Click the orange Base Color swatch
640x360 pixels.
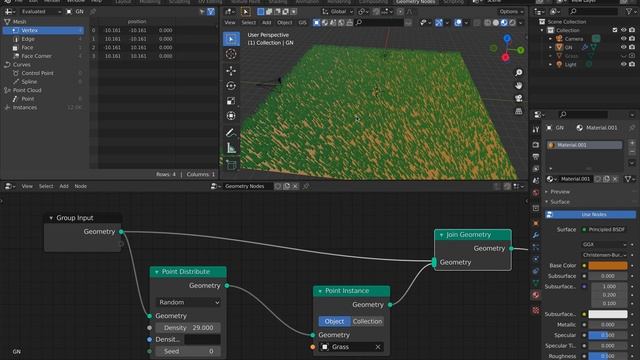[608, 265]
